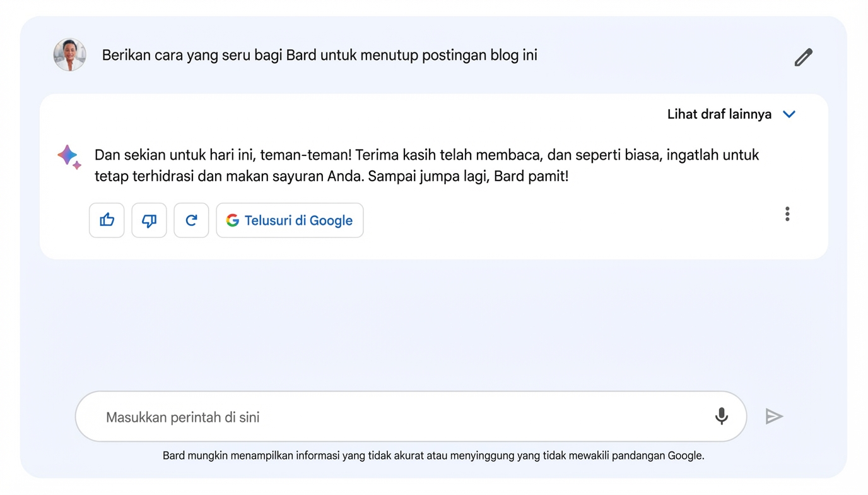Activate voice input with the microphone
The width and height of the screenshot is (868, 495).
(721, 417)
